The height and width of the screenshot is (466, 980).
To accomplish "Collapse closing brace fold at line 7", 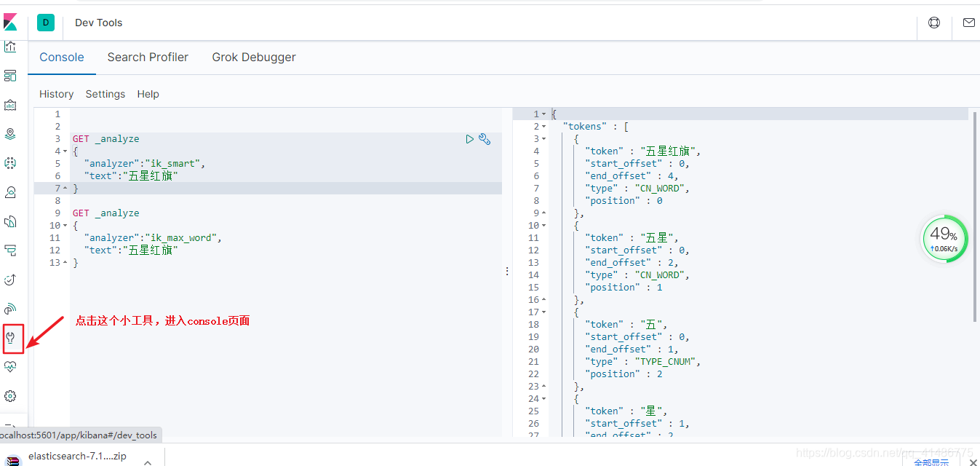I will tap(65, 189).
